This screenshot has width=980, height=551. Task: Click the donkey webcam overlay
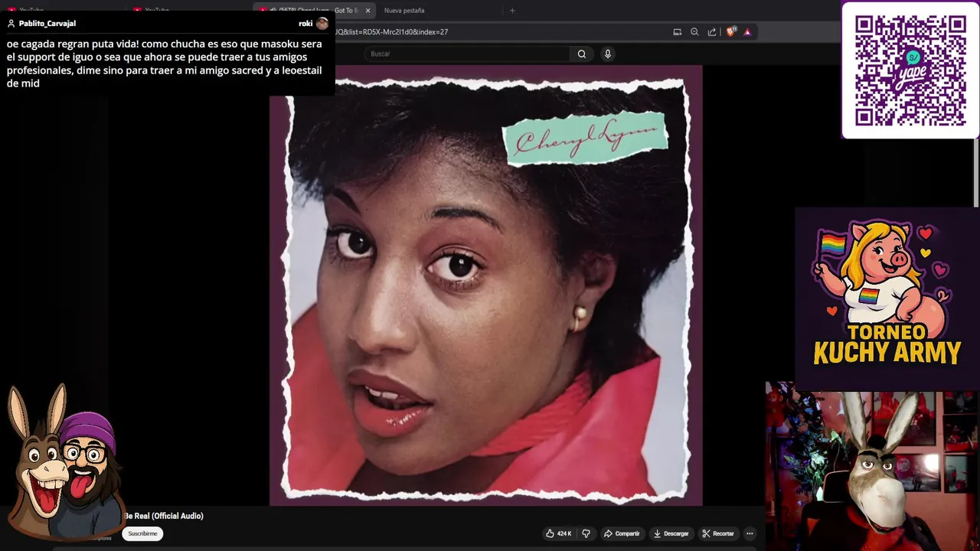pos(873,466)
